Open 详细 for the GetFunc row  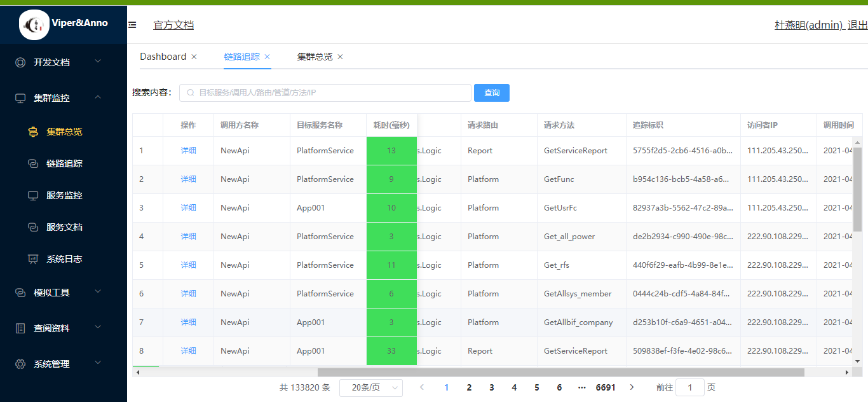click(189, 179)
